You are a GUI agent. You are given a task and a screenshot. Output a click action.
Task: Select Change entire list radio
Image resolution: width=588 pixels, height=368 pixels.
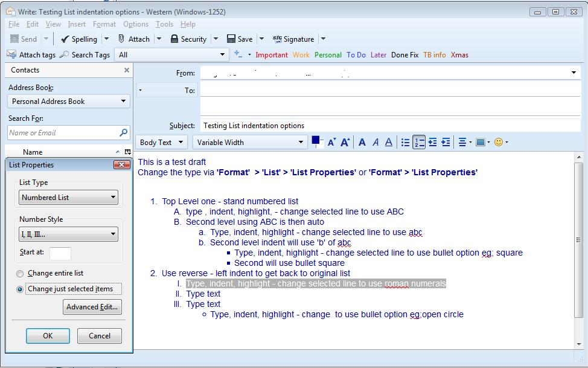click(20, 274)
